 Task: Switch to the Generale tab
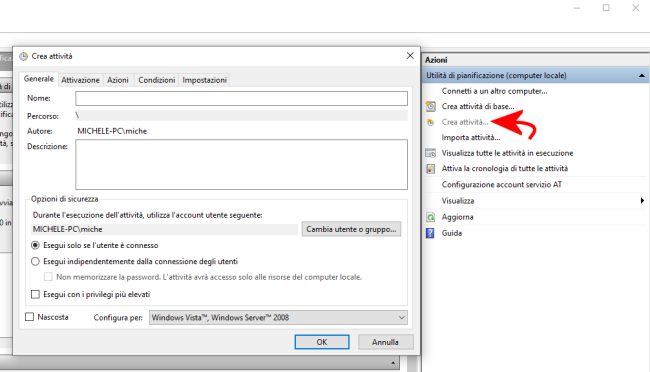pyautogui.click(x=39, y=79)
